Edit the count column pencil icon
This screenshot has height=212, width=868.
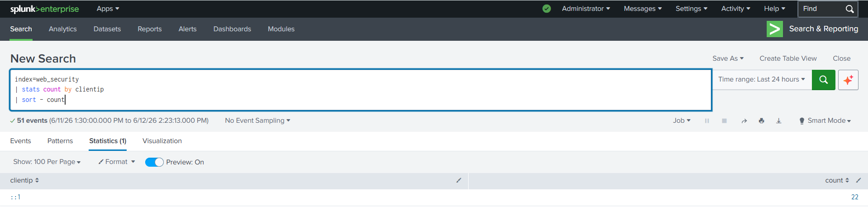coord(859,180)
